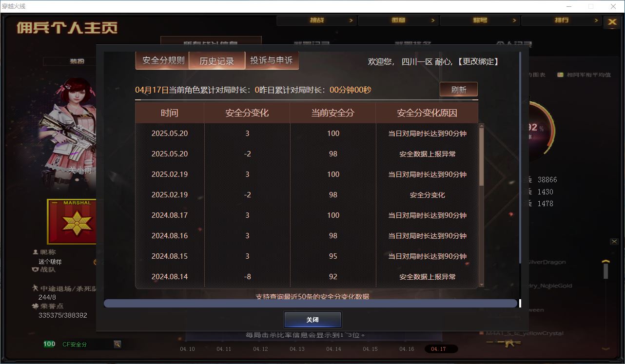The image size is (625, 364).
Task: Click the 关闭 button to close dialog
Action: [312, 320]
